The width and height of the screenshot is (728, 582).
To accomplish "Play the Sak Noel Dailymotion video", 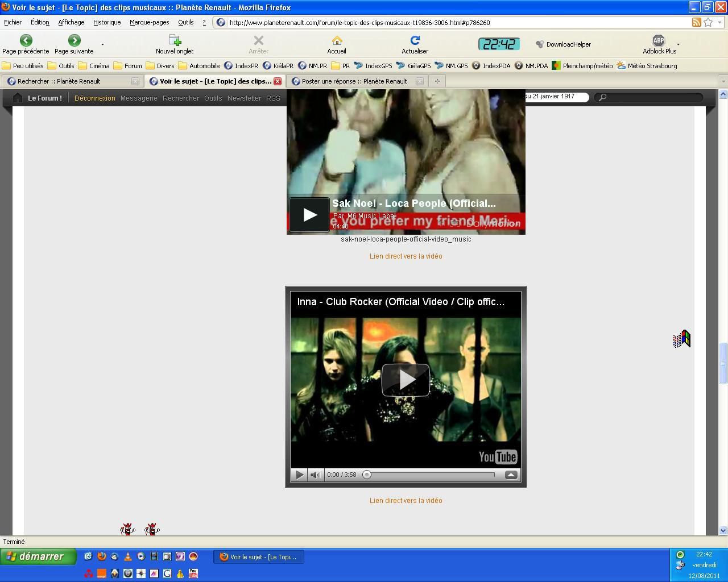I will click(x=309, y=215).
